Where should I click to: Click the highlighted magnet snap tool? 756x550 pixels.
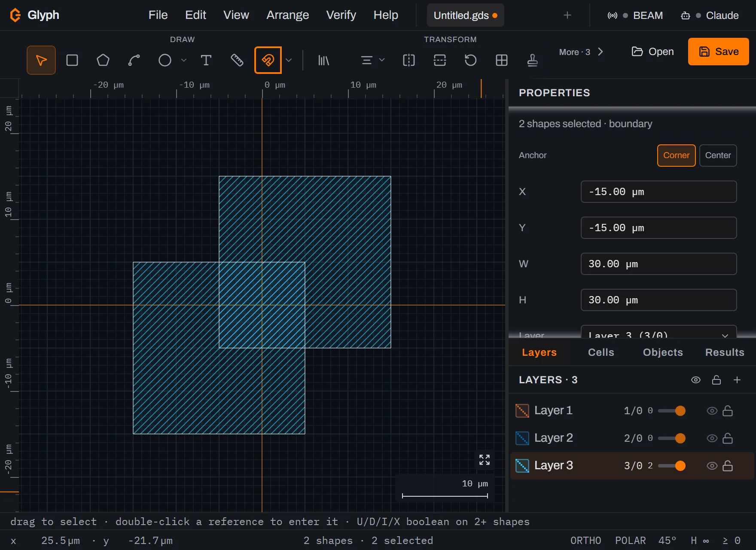(x=268, y=60)
